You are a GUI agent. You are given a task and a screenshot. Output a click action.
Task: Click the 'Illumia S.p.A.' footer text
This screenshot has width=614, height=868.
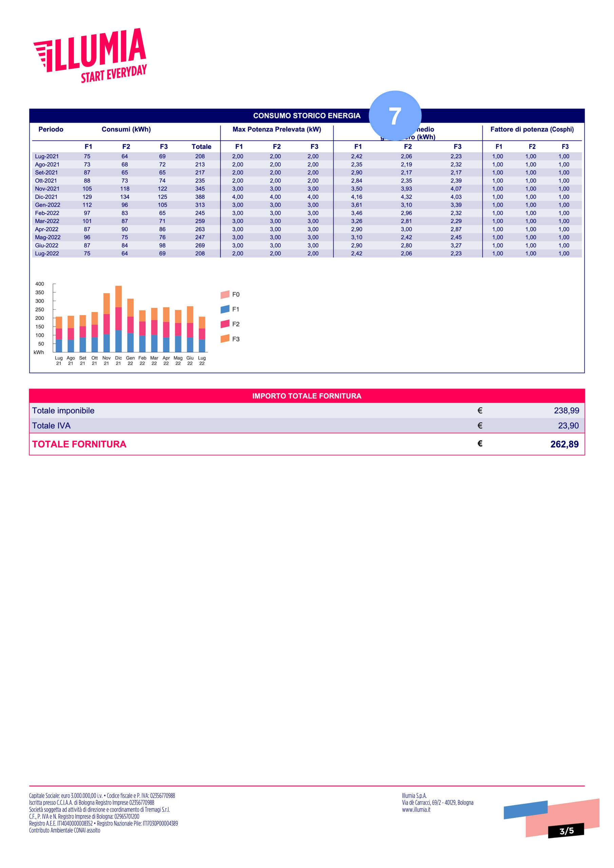click(414, 796)
